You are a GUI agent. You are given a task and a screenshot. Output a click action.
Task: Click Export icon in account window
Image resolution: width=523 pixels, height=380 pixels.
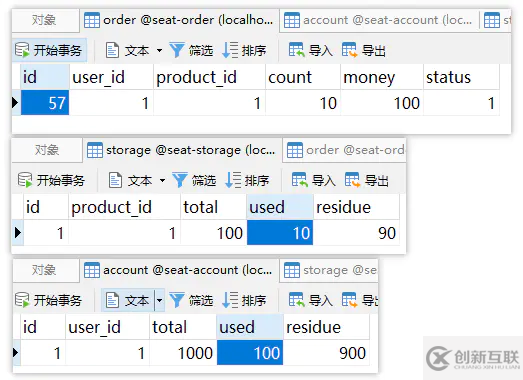pos(350,300)
